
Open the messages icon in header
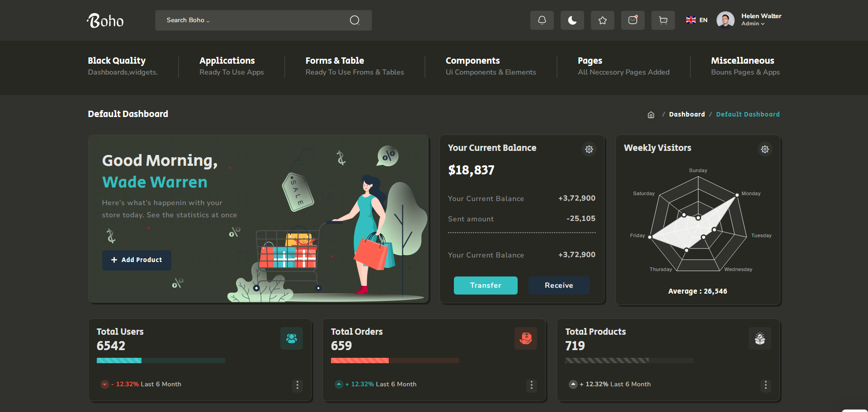click(x=632, y=20)
